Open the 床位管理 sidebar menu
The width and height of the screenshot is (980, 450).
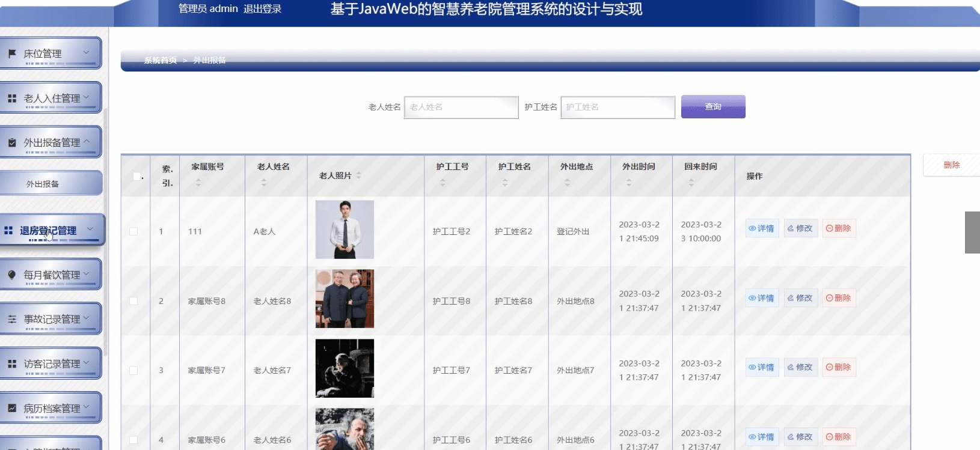point(51,53)
